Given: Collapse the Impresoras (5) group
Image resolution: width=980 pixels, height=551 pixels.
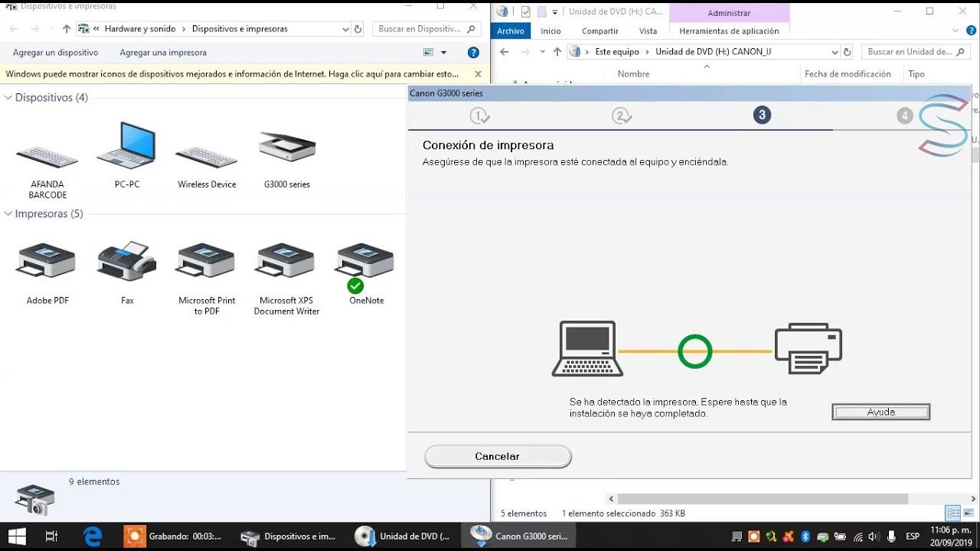Looking at the screenshot, I should (x=8, y=214).
